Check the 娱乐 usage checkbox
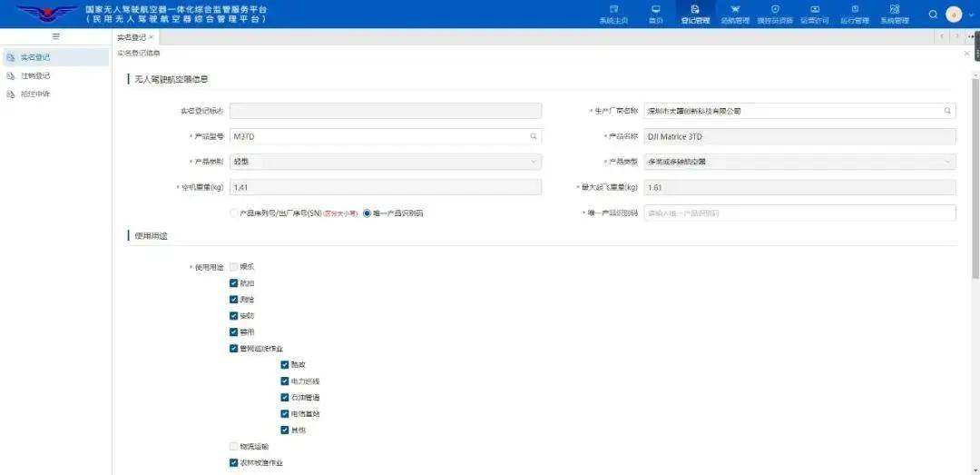This screenshot has width=980, height=475. point(234,267)
